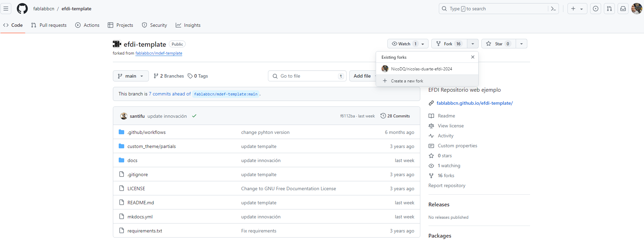Image resolution: width=644 pixels, height=240 pixels.
Task: Click the plus create-new icon
Action: point(573,9)
